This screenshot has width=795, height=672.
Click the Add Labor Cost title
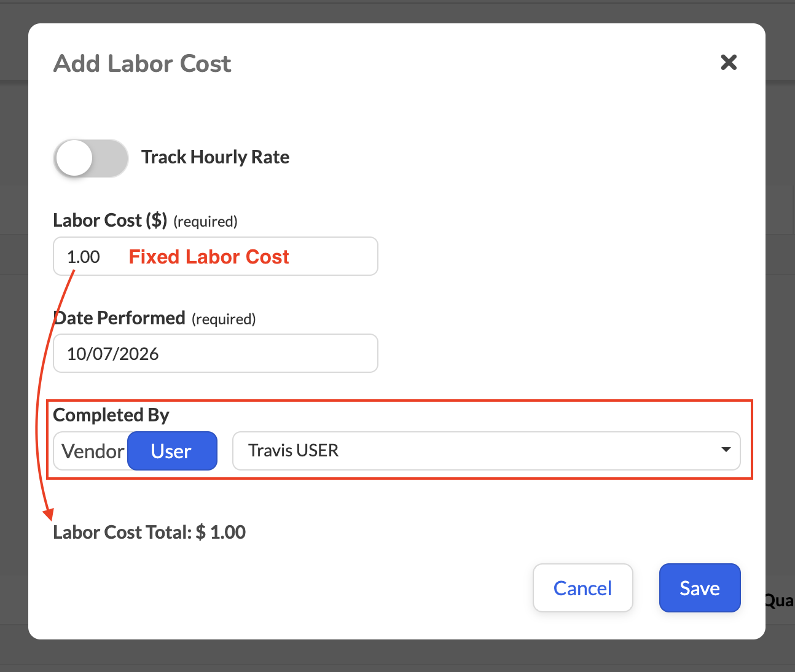coord(143,63)
